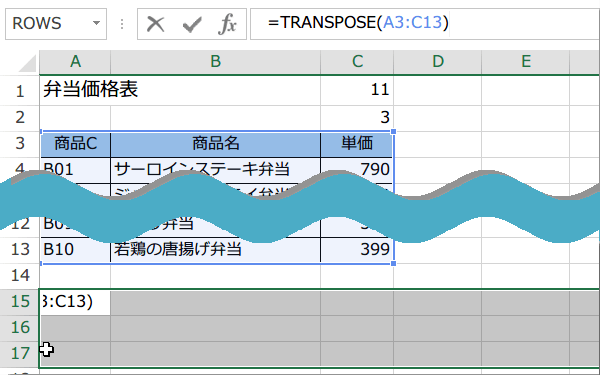Select row 16 header
The image size is (600, 375).
pyautogui.click(x=20, y=328)
